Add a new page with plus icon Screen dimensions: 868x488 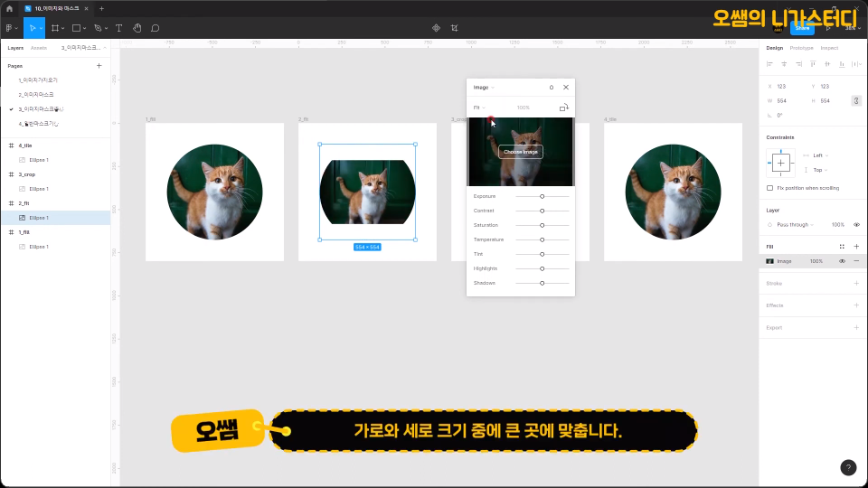(x=99, y=66)
